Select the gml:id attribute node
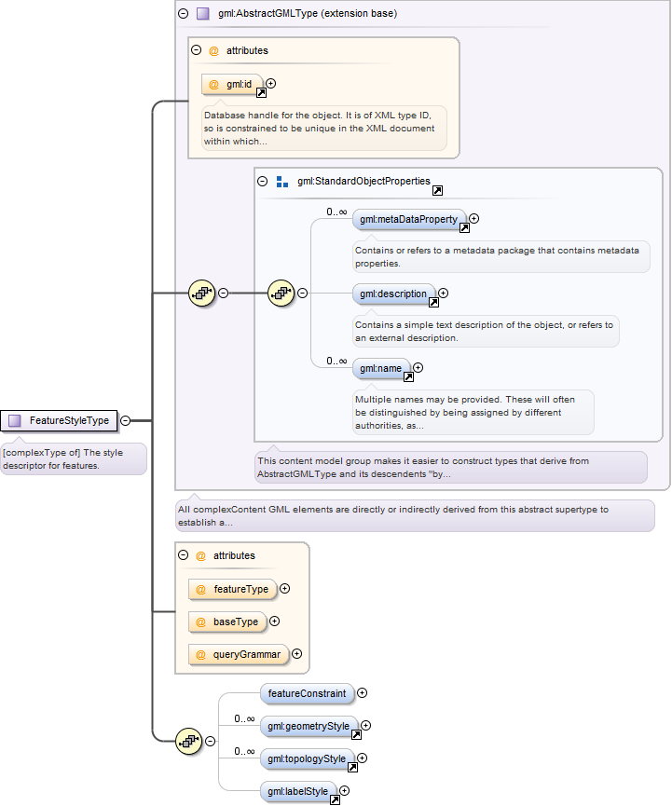Screen dimensions: 672x806 (x=232, y=84)
